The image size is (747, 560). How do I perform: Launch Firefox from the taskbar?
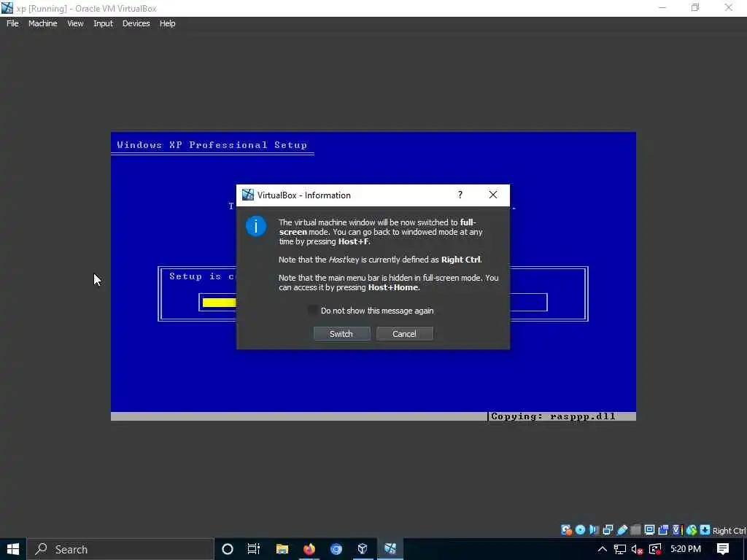(309, 549)
